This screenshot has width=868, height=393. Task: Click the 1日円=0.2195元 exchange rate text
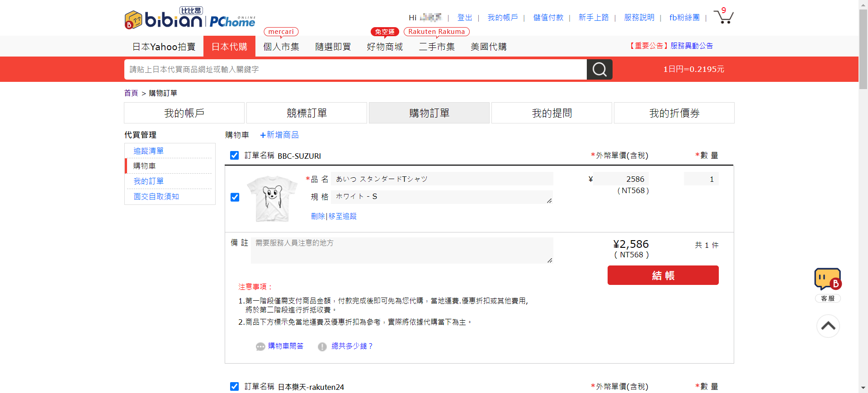click(693, 69)
